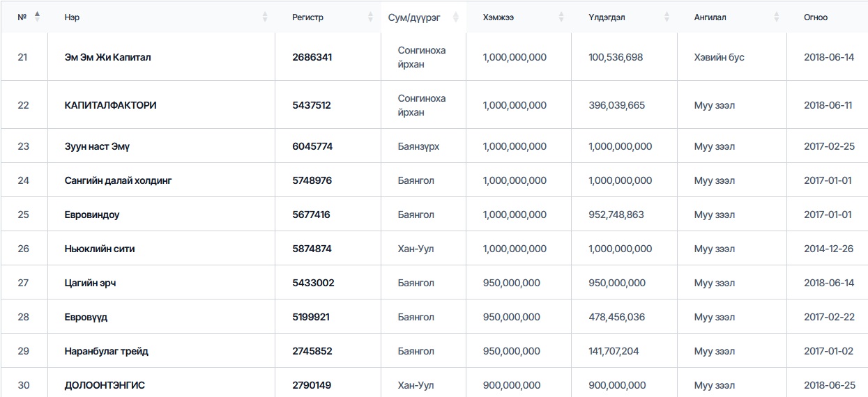Click register number 5199921 for Евровүүд
Screen dimensions: 868x397
point(311,317)
